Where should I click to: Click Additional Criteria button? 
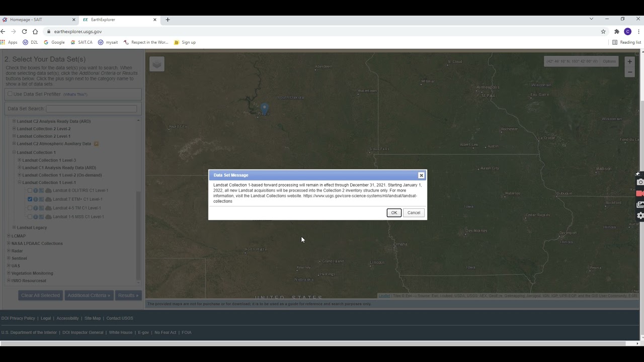click(89, 295)
